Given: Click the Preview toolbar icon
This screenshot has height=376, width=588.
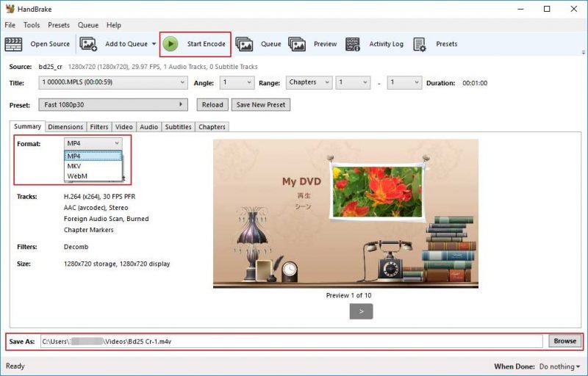Looking at the screenshot, I should point(297,44).
